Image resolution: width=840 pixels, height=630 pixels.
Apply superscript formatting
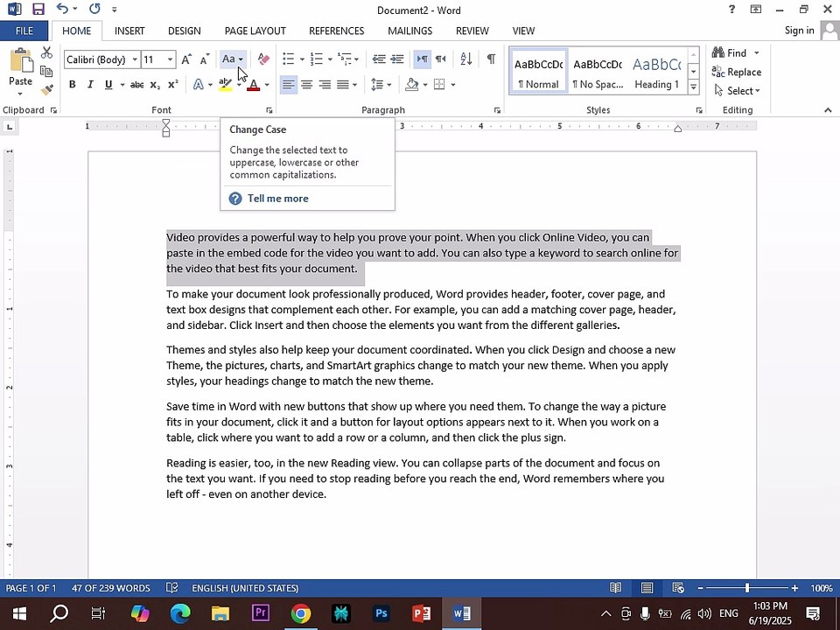click(x=172, y=85)
